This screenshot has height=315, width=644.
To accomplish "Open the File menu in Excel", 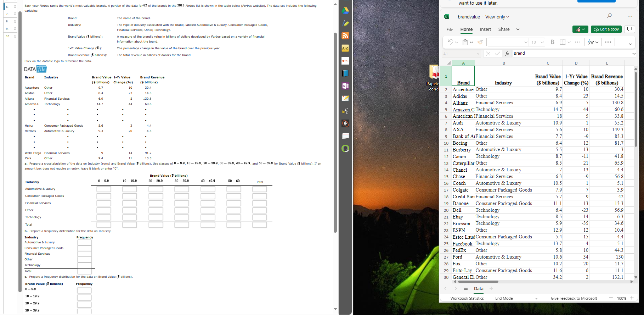I will pos(450,29).
